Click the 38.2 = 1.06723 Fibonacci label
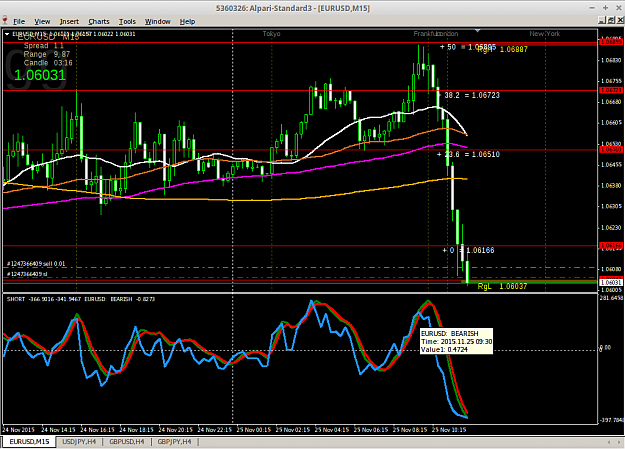 tap(470, 95)
